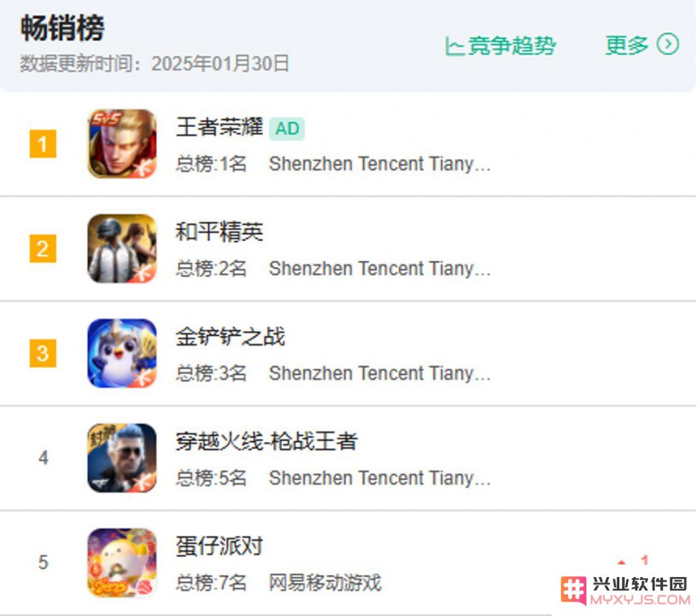The width and height of the screenshot is (699, 616).
Task: Open the 蛋仔派对 game icon
Action: coord(122,563)
